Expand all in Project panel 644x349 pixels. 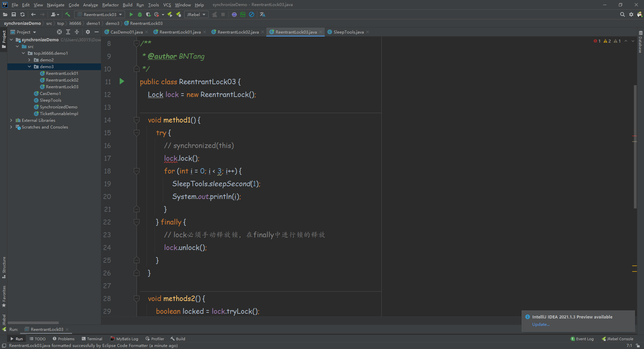(68, 32)
